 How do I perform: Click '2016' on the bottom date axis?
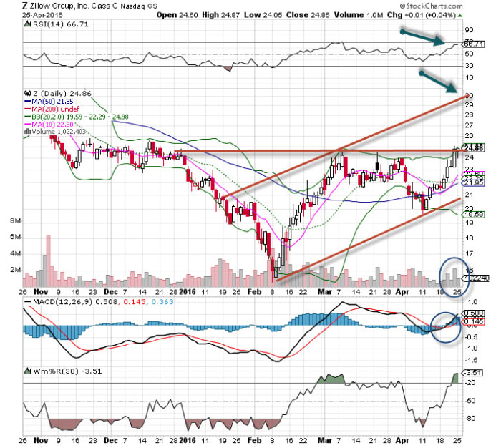188,440
